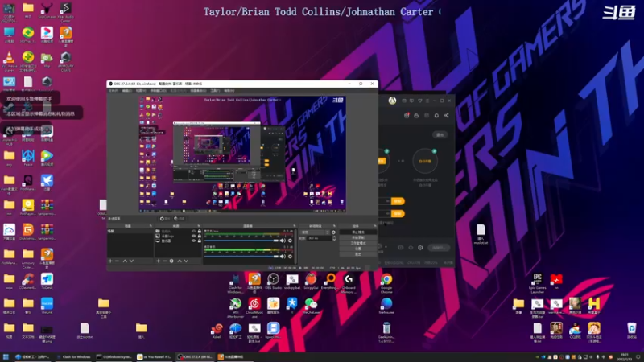Move source down in Sources panel

tap(187, 261)
